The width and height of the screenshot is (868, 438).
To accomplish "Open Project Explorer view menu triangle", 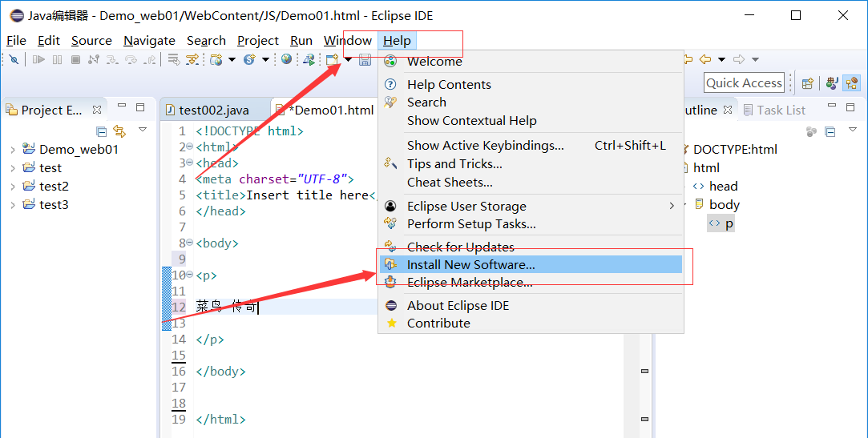I will pyautogui.click(x=143, y=130).
